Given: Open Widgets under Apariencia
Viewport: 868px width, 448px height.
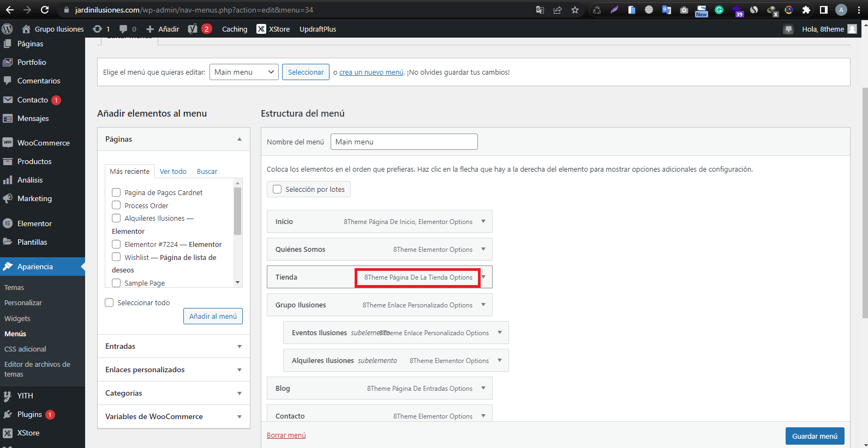Looking at the screenshot, I should tap(17, 318).
